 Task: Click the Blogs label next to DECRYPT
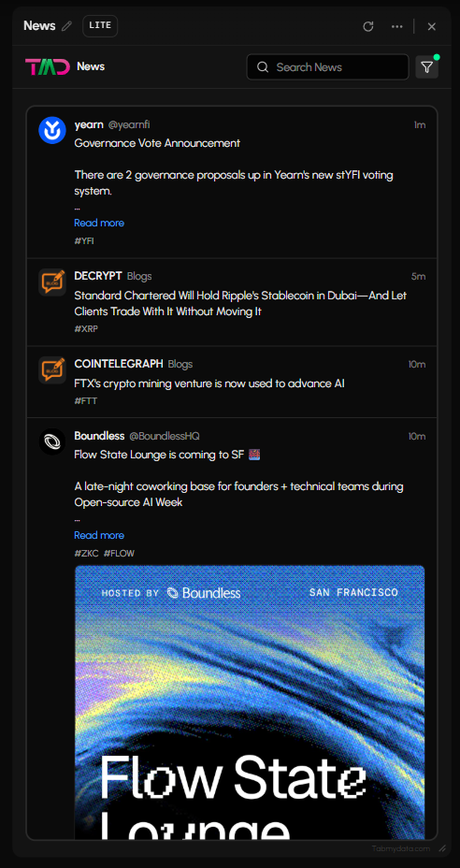click(x=139, y=276)
